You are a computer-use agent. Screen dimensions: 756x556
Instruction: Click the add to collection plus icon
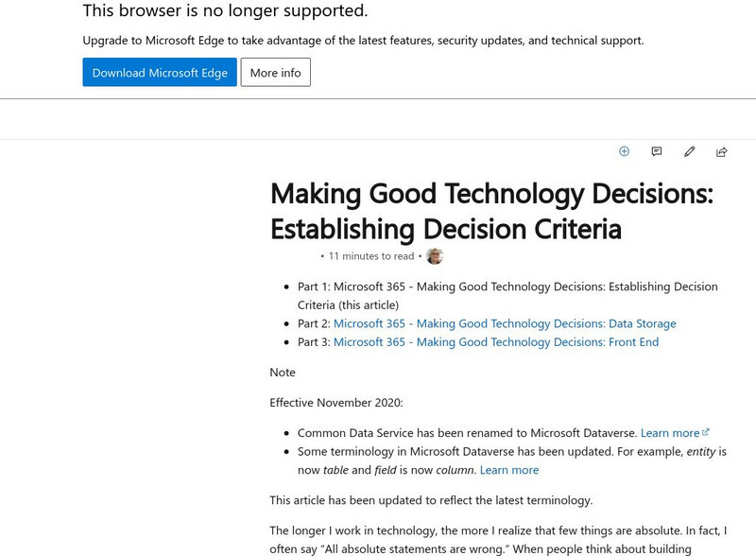click(x=624, y=151)
